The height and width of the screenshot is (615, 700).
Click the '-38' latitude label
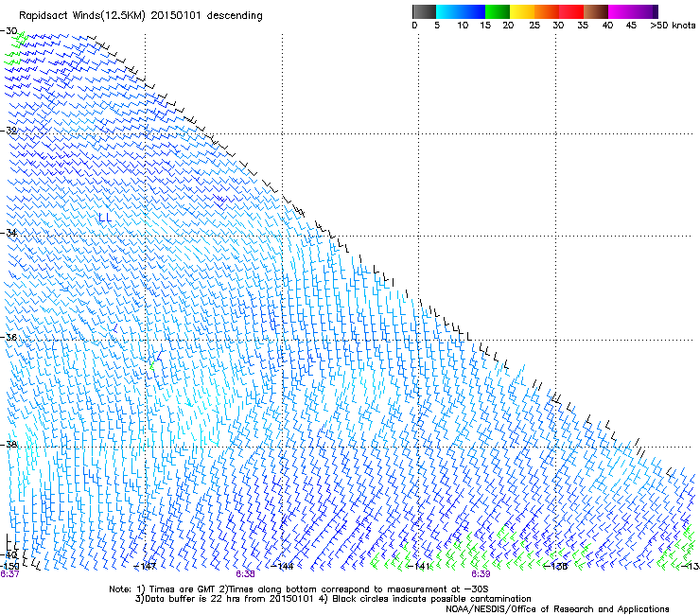(x=9, y=445)
